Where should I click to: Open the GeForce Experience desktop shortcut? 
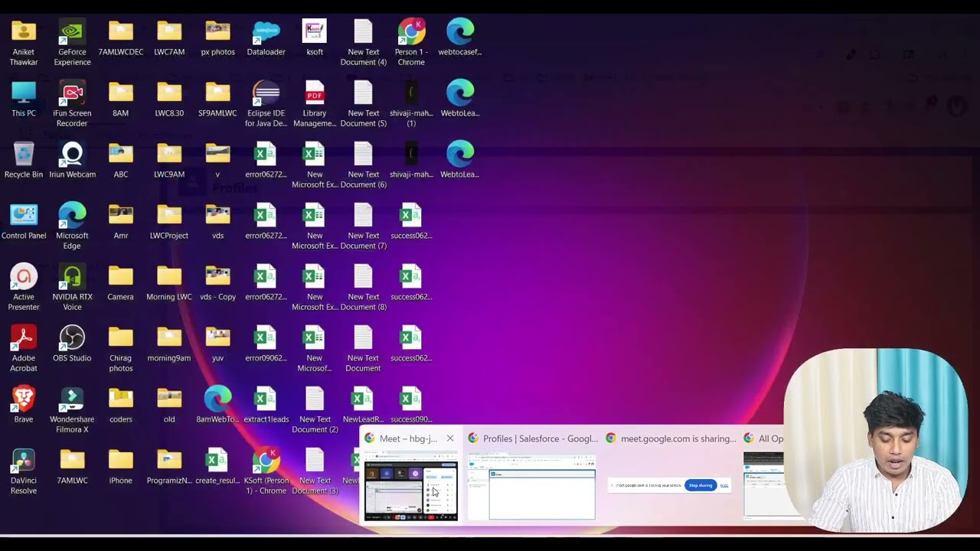click(72, 42)
